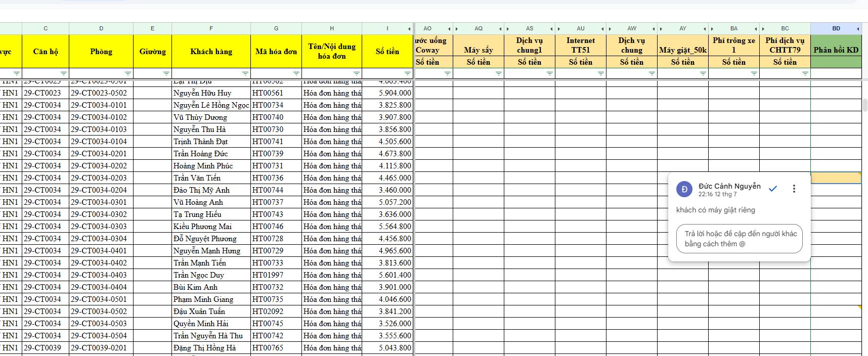Open the filter under Phí trông xe 1
The image size is (868, 356).
[x=754, y=74]
